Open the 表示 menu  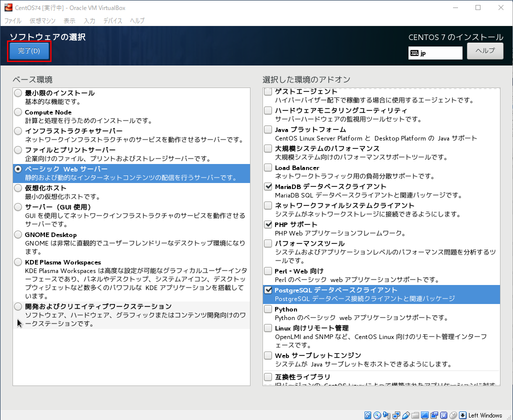point(69,20)
